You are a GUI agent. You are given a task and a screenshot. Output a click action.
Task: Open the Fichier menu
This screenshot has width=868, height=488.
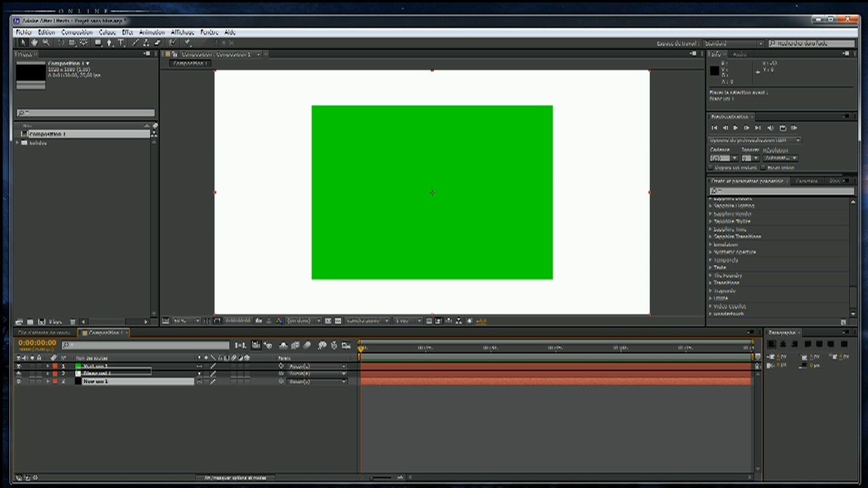24,33
